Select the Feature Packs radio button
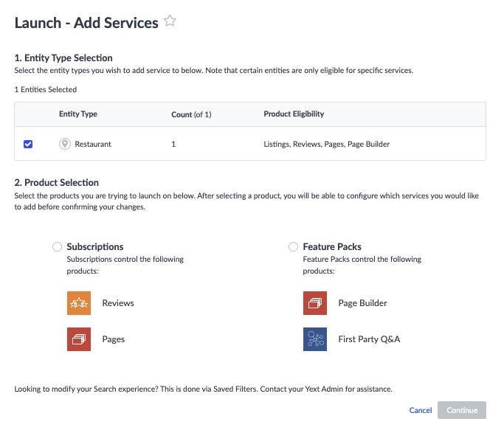Screen dimensions: 504x430 tap(293, 247)
